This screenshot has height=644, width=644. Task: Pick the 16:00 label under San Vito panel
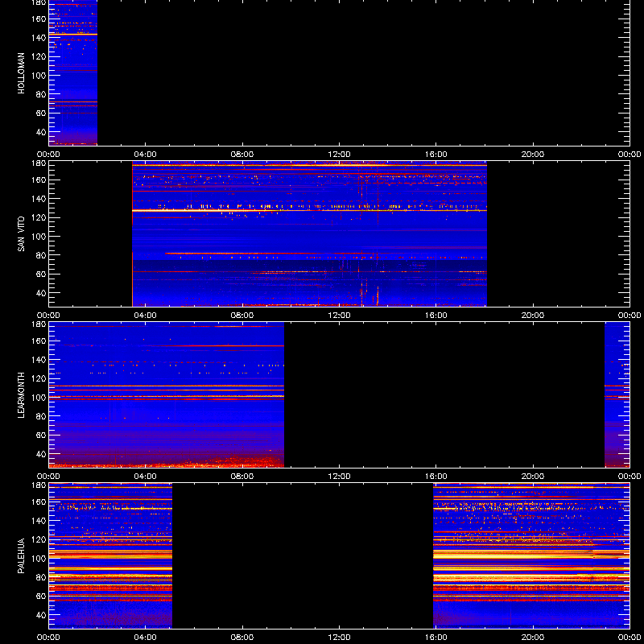436,316
